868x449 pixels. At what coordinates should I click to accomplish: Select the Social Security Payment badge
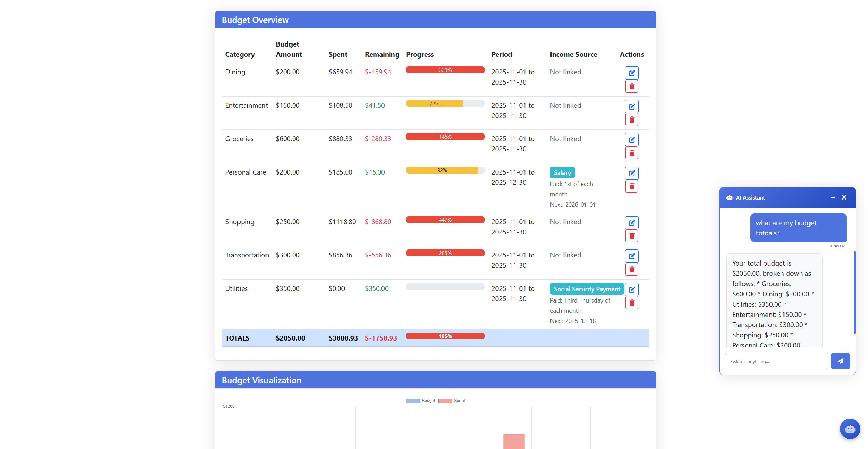(x=586, y=289)
